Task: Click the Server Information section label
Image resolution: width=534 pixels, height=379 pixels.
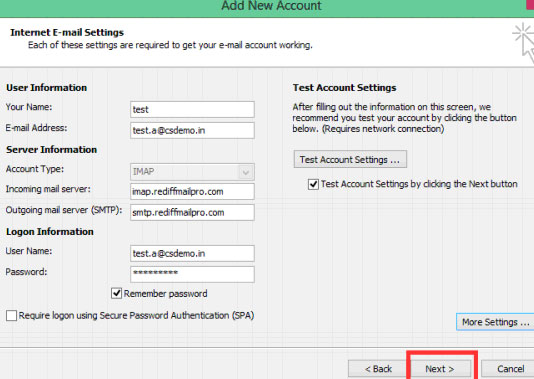Action: [51, 149]
